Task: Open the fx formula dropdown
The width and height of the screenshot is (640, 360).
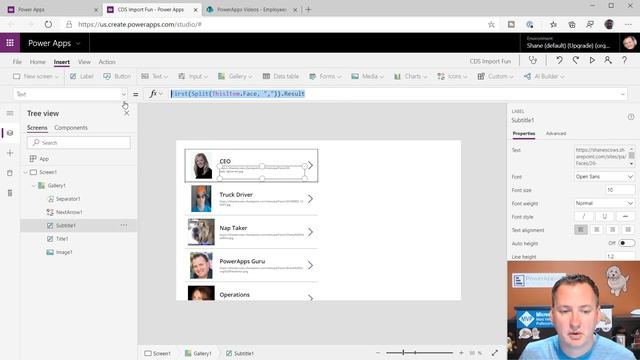Action: point(156,94)
